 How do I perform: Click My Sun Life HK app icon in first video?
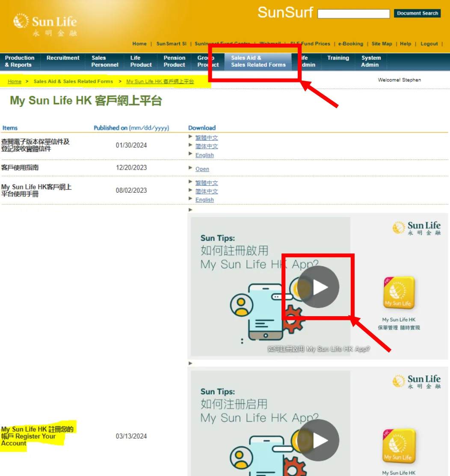coord(399,292)
